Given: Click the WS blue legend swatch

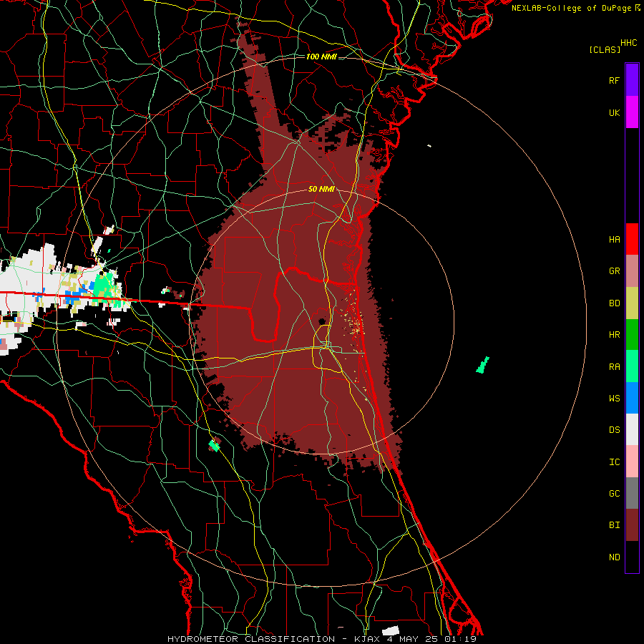Looking at the screenshot, I should coord(632,398).
